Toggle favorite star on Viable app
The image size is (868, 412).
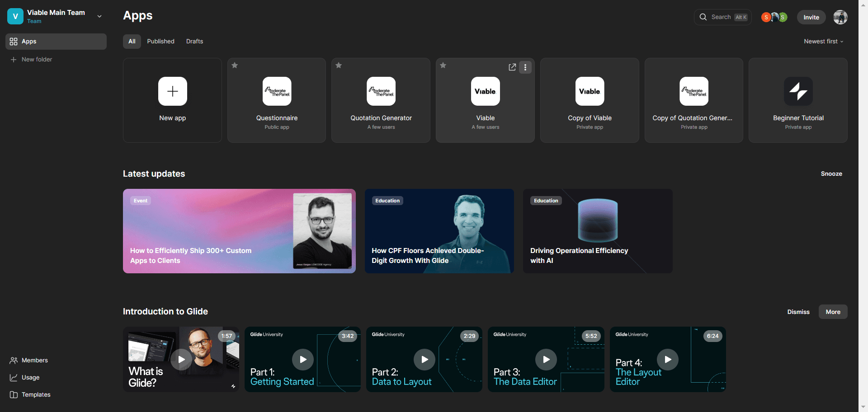click(x=443, y=66)
